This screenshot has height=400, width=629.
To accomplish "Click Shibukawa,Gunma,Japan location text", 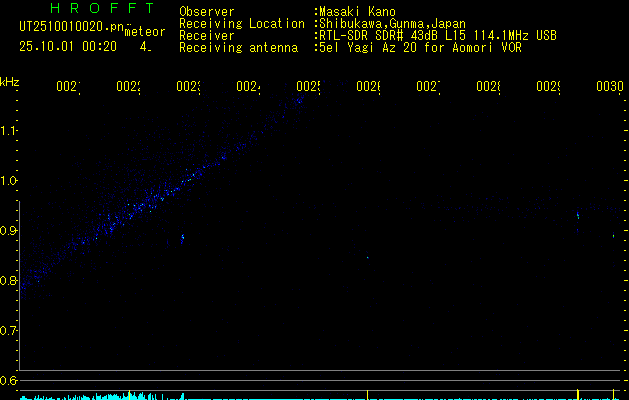I will 392,24.
